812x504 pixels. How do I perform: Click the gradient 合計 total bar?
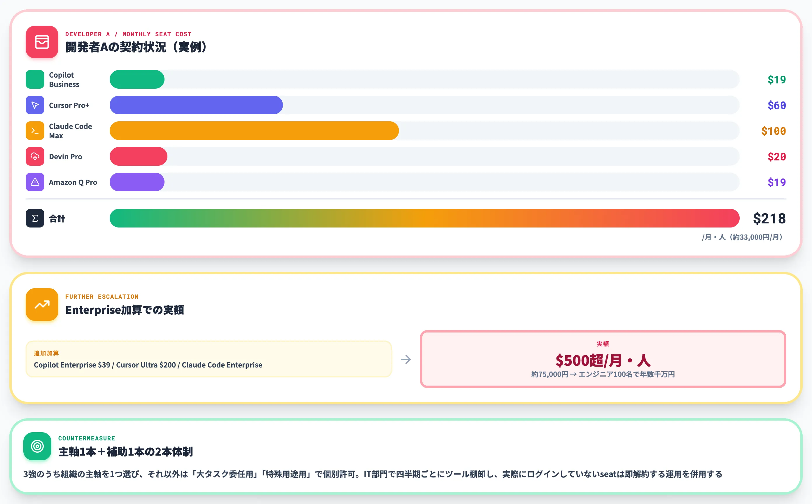click(x=425, y=218)
